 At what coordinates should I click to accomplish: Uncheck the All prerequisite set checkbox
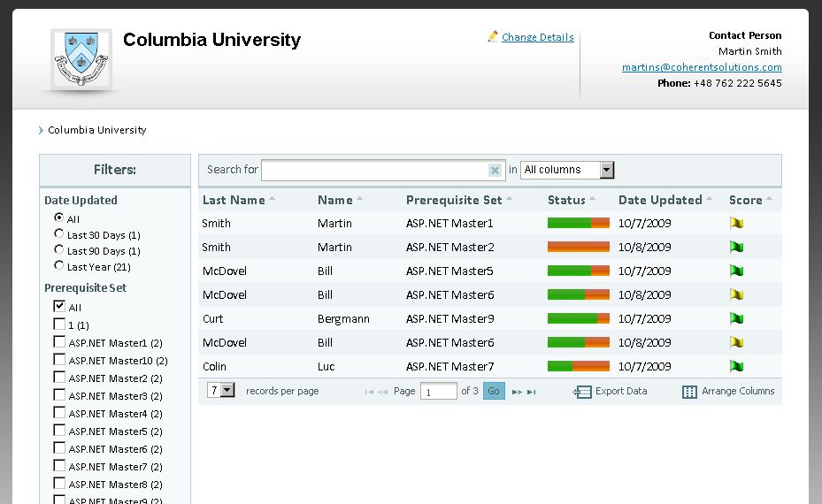tap(59, 306)
